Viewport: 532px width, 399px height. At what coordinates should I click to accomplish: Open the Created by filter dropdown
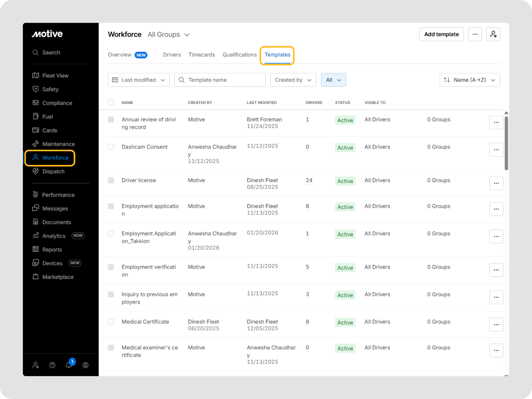293,80
